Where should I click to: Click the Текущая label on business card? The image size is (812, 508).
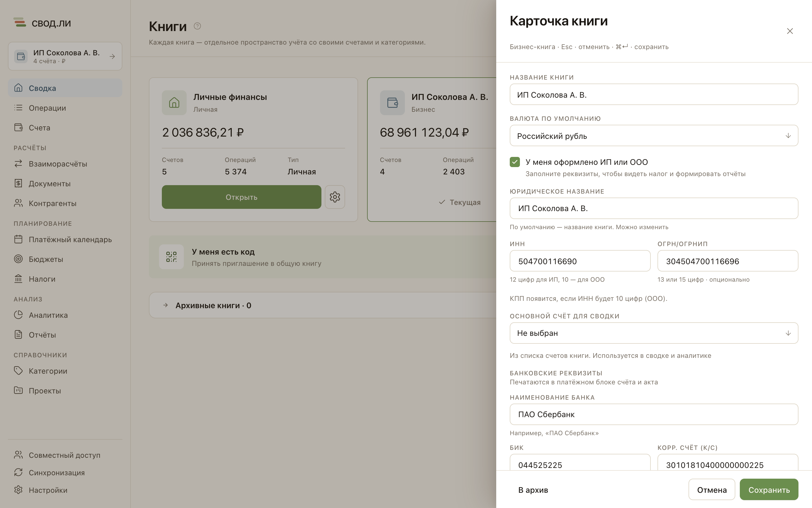point(465,202)
